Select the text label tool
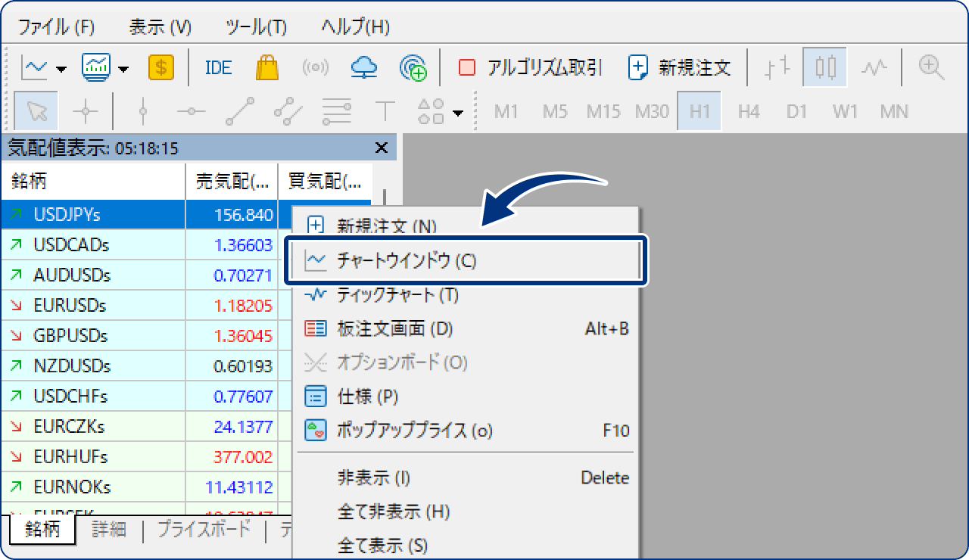Screen dimensions: 969x560 click(385, 112)
